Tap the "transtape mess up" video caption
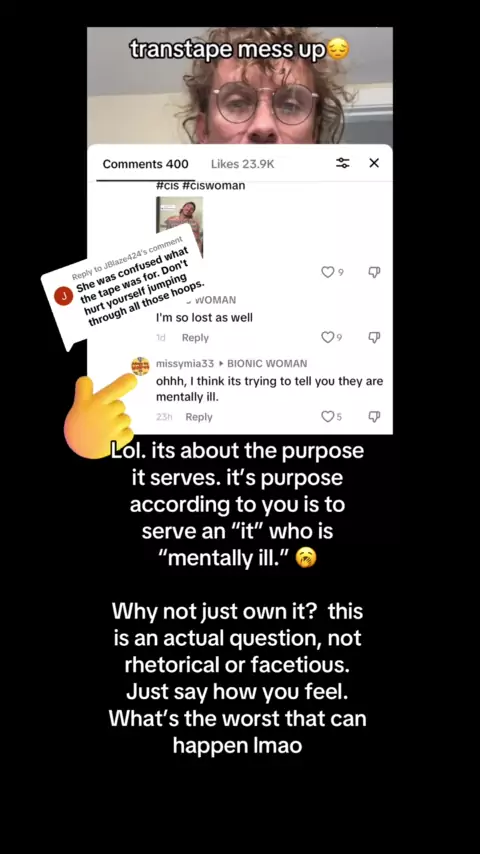Image resolution: width=480 pixels, height=854 pixels. pyautogui.click(x=240, y=50)
